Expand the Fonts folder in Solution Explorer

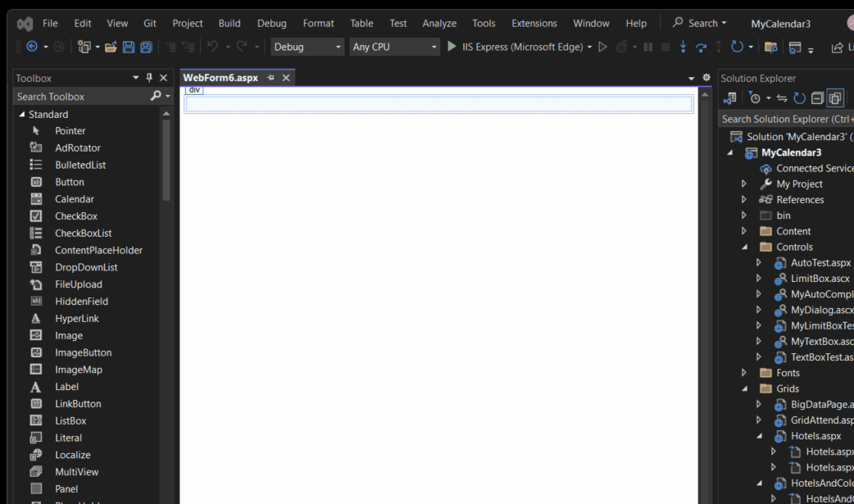coord(743,372)
